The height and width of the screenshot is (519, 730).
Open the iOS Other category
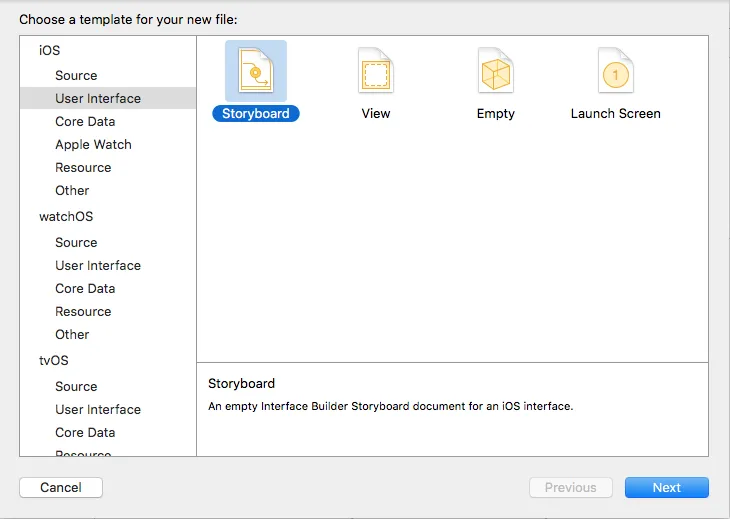click(x=72, y=190)
